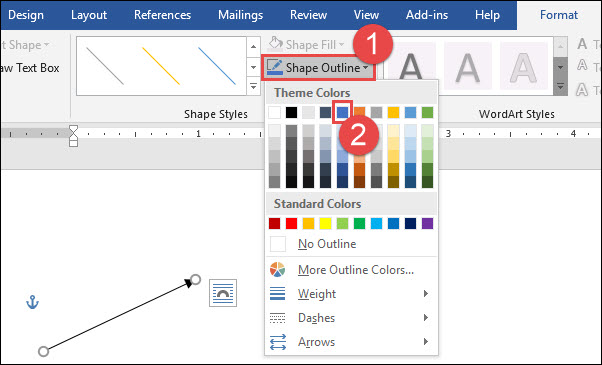Image resolution: width=602 pixels, height=365 pixels.
Task: Click the Shape Outline pen icon
Action: [275, 68]
